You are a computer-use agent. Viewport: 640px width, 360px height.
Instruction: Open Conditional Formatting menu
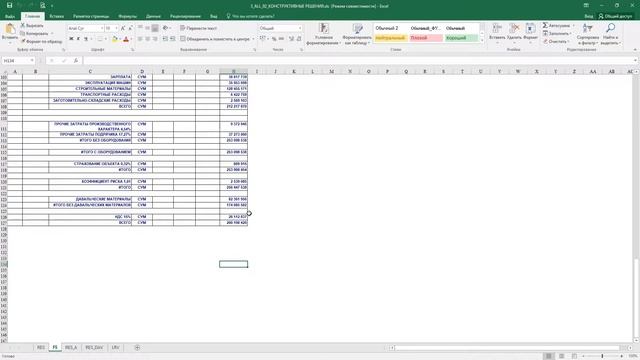324,34
